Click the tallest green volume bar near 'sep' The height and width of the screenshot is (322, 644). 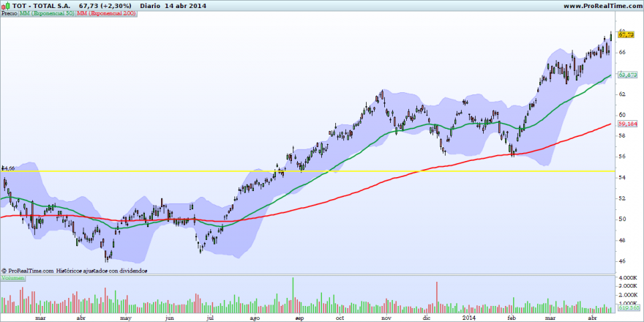pos(293,296)
